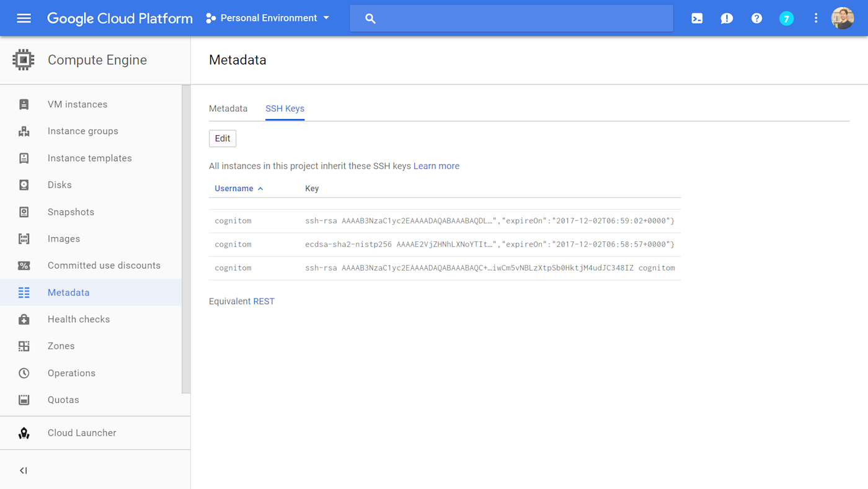Click the Edit button

pyautogui.click(x=223, y=138)
